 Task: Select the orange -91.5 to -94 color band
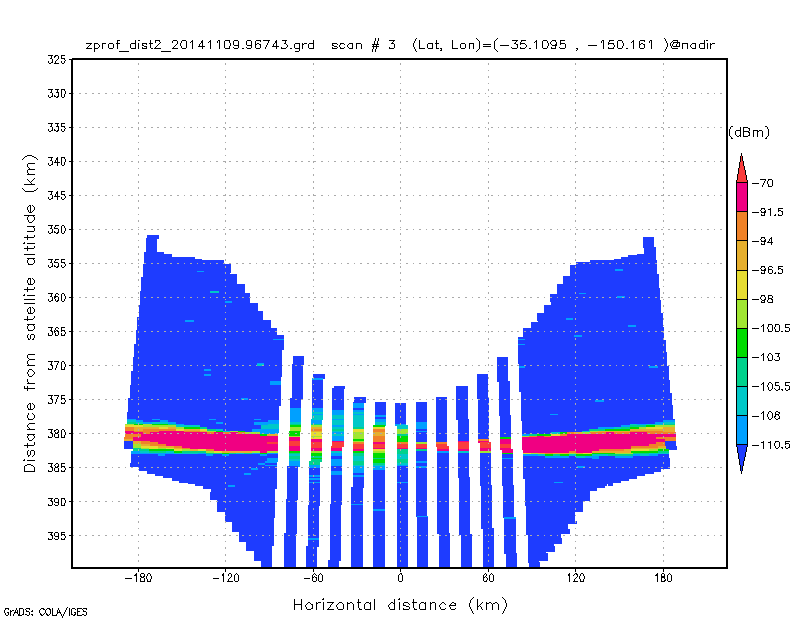(x=741, y=226)
